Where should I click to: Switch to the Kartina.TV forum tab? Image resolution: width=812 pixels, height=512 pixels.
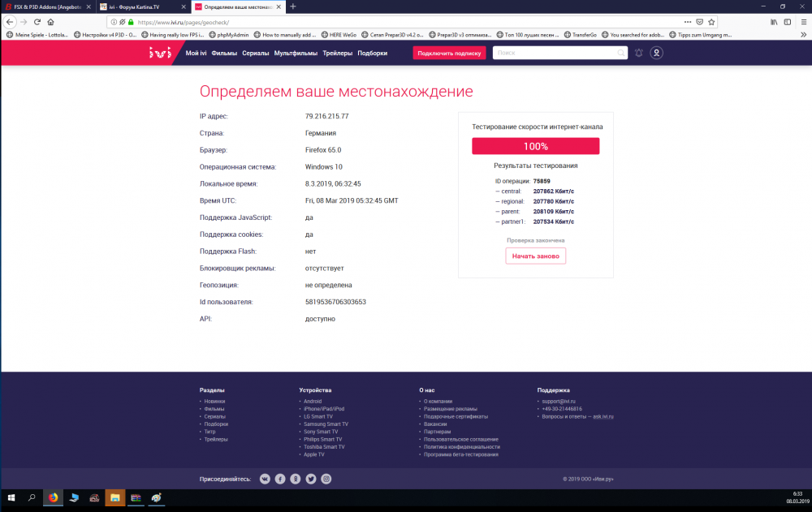(x=138, y=6)
